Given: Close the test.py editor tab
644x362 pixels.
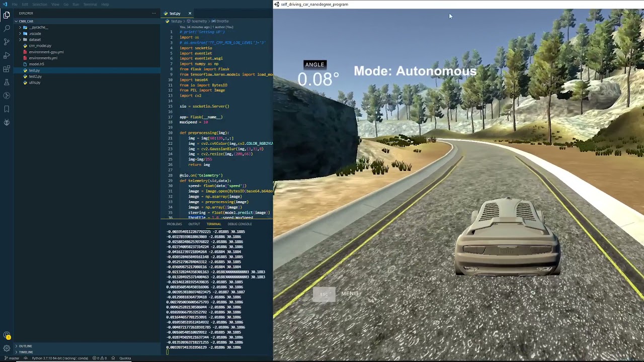Looking at the screenshot, I should pos(190,13).
